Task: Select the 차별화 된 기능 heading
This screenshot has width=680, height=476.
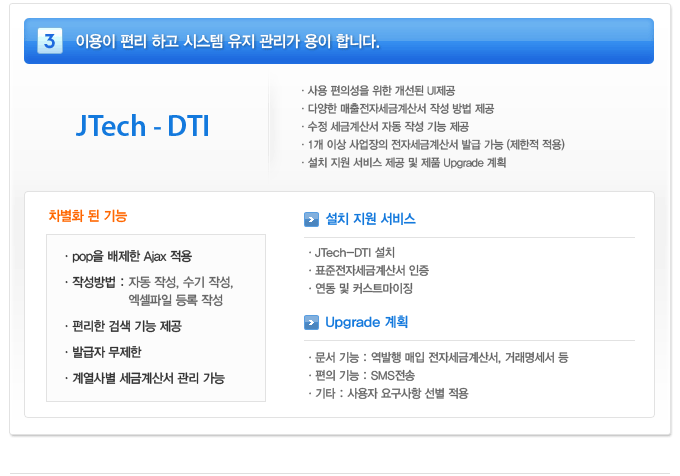Action: 88,215
